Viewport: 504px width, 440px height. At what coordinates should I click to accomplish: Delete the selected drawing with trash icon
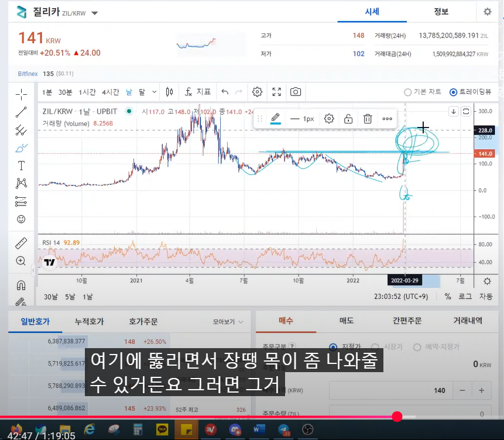tap(368, 119)
